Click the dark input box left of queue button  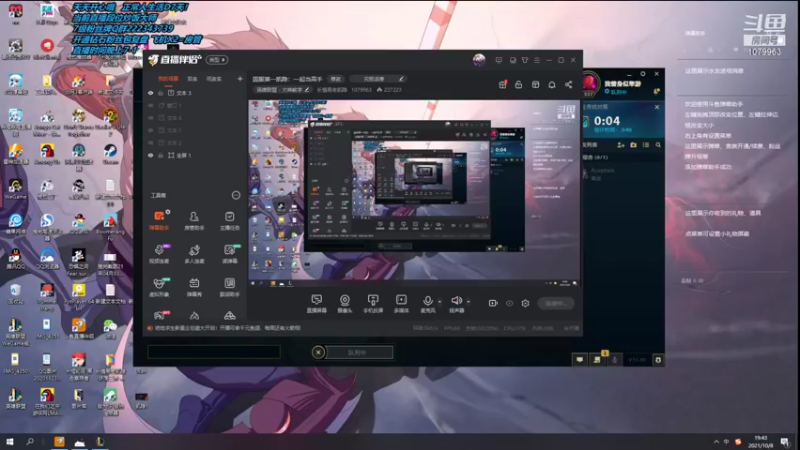pyautogui.click(x=214, y=352)
